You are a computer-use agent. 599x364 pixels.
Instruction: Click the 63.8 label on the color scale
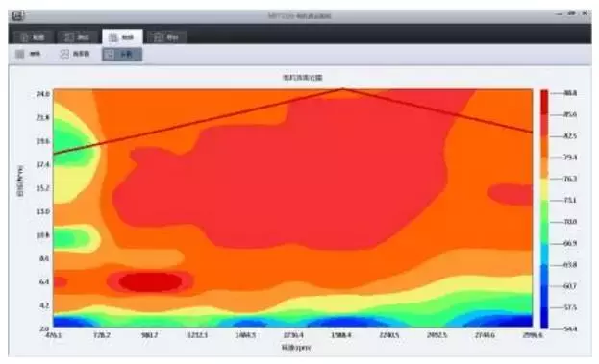pyautogui.click(x=570, y=264)
